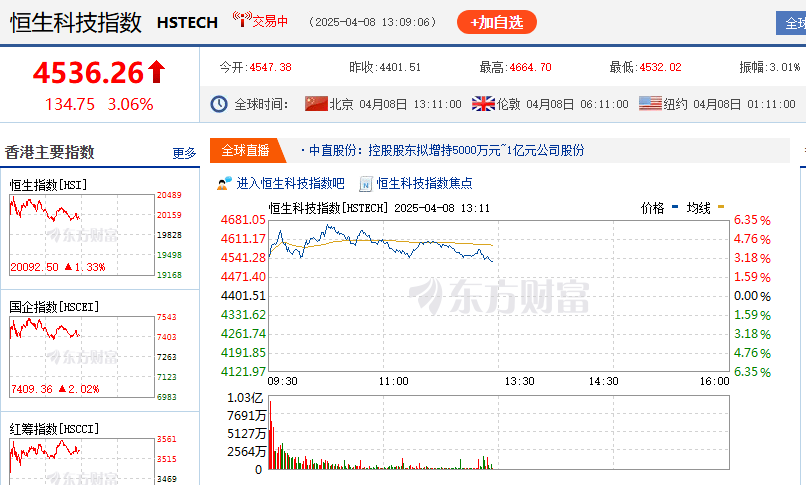Image resolution: width=806 pixels, height=485 pixels.
Task: Click the yellow 均线 legend marker
Action: point(721,207)
